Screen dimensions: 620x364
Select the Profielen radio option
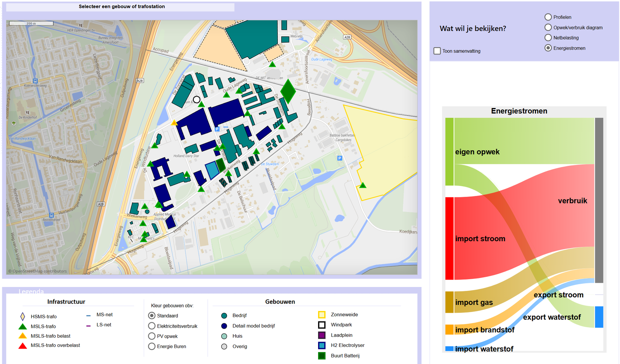[x=548, y=17]
